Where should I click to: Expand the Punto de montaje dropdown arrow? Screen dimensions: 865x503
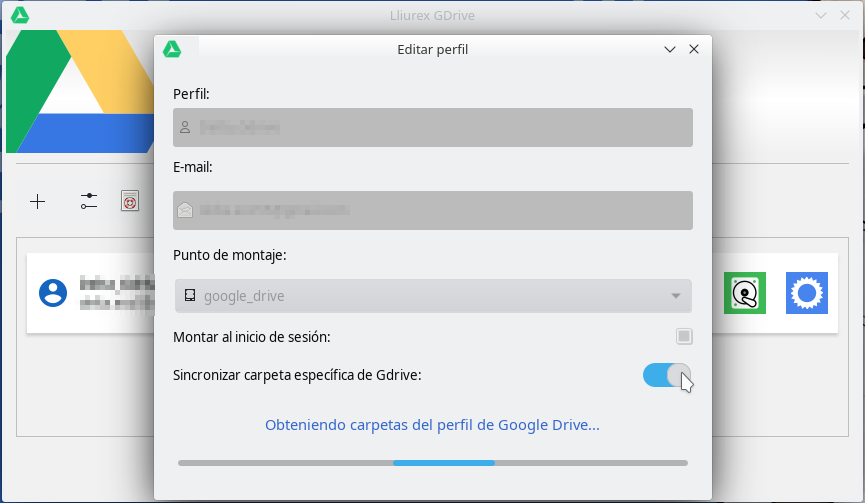click(676, 296)
